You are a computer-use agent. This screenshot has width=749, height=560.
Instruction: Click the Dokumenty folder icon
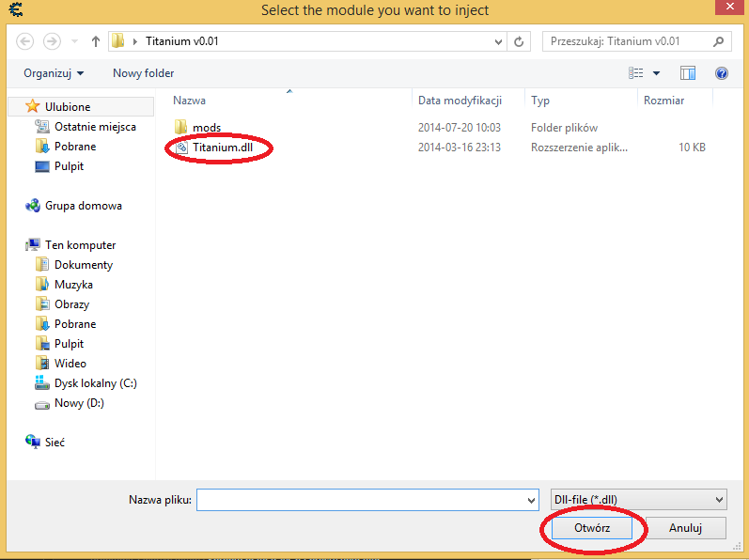point(42,264)
